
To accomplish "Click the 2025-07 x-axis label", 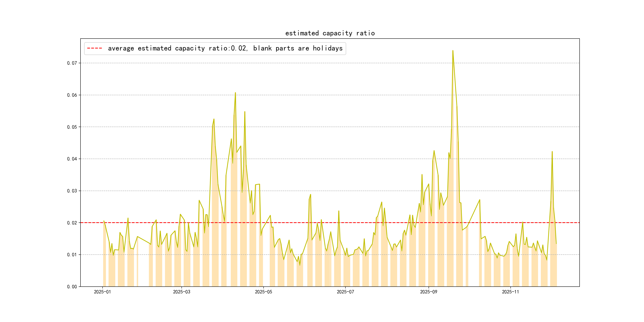I will point(345,292).
